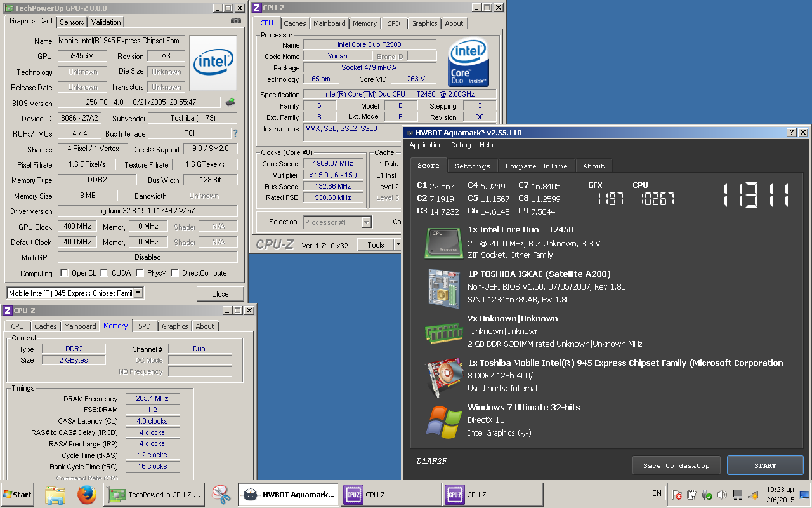Click the wired network tray icon
Viewport: 812px width, 508px height.
[x=738, y=495]
